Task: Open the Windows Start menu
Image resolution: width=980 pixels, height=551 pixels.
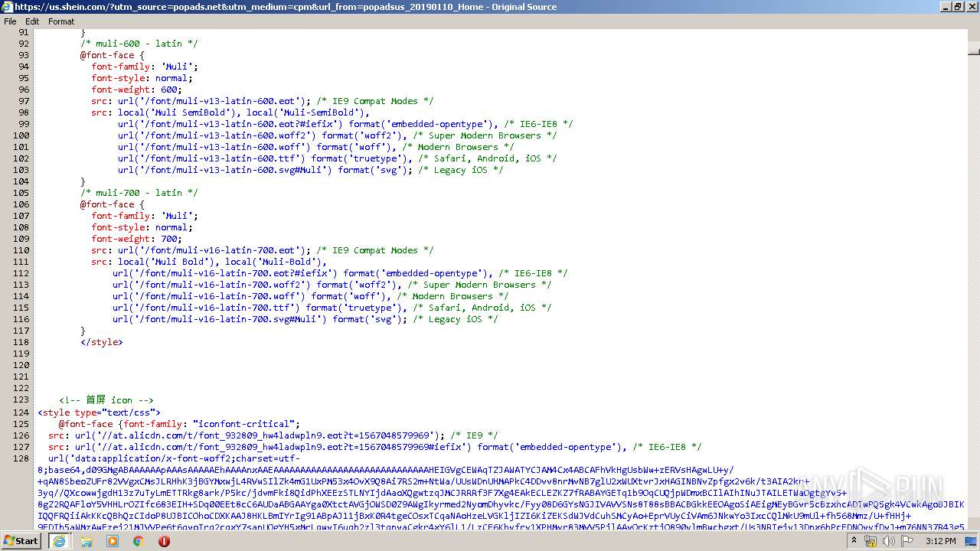Action: [x=21, y=540]
